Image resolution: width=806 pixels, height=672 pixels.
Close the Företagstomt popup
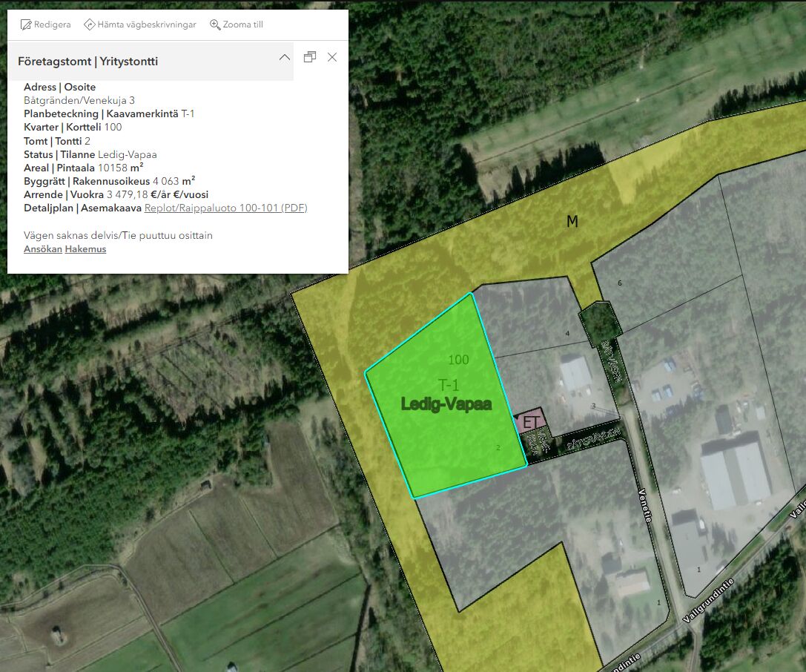pos(332,57)
